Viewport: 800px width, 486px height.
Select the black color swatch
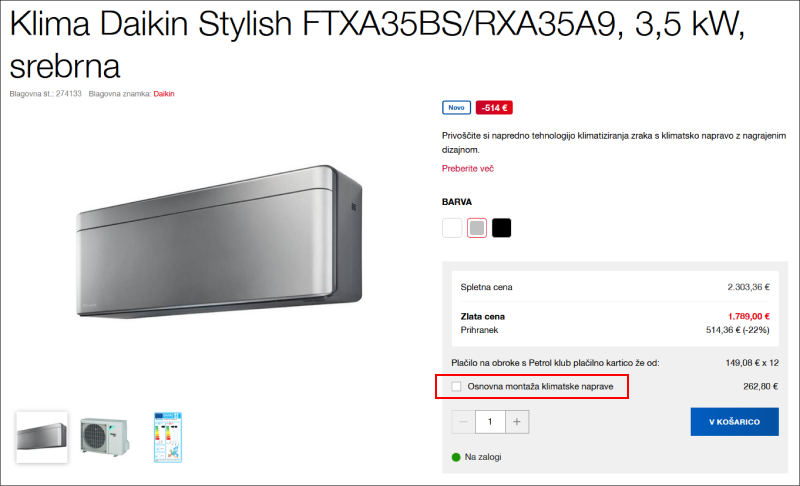coord(502,228)
